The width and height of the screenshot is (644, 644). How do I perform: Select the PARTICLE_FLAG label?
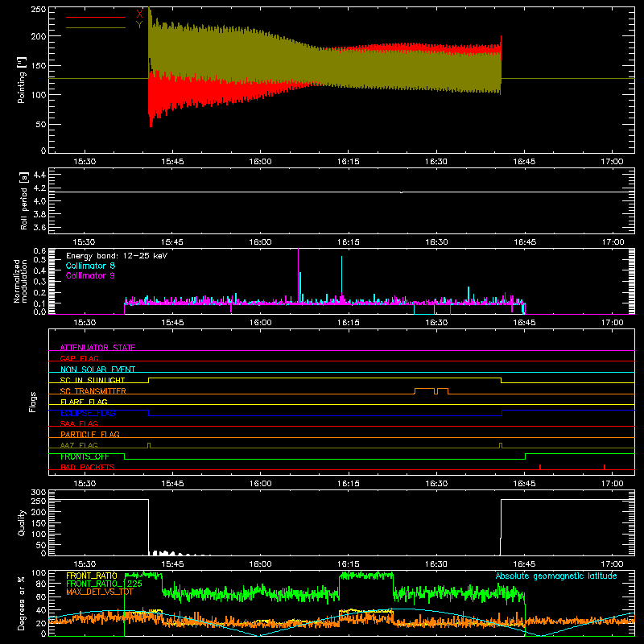[90, 435]
